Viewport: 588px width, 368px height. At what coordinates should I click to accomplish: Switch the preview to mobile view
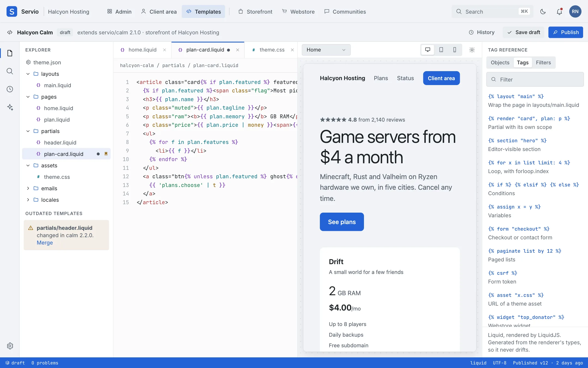[x=455, y=50]
